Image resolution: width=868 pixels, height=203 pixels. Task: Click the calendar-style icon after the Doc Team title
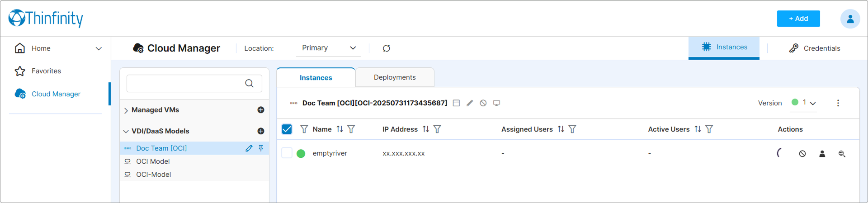(457, 103)
